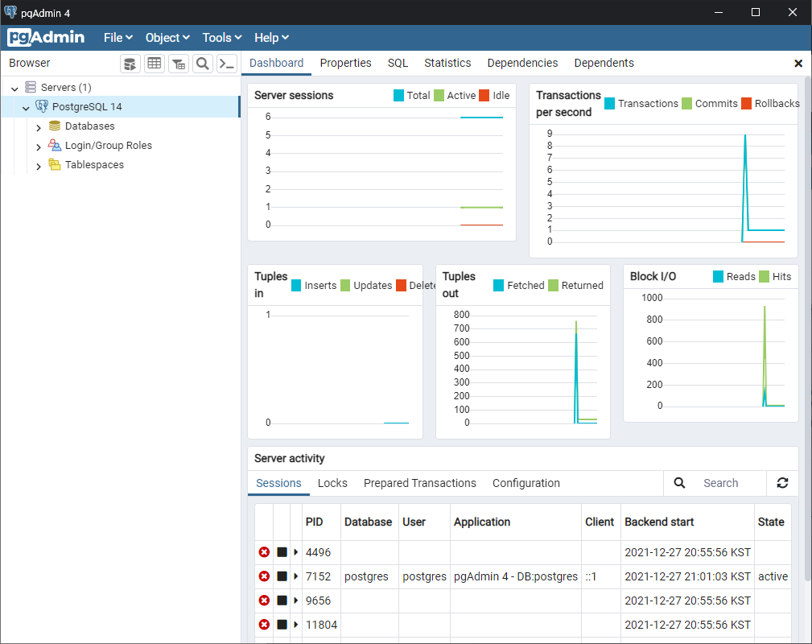Viewport: 812px width, 644px height.
Task: Open the Prepared Transactions tab
Action: (x=419, y=483)
